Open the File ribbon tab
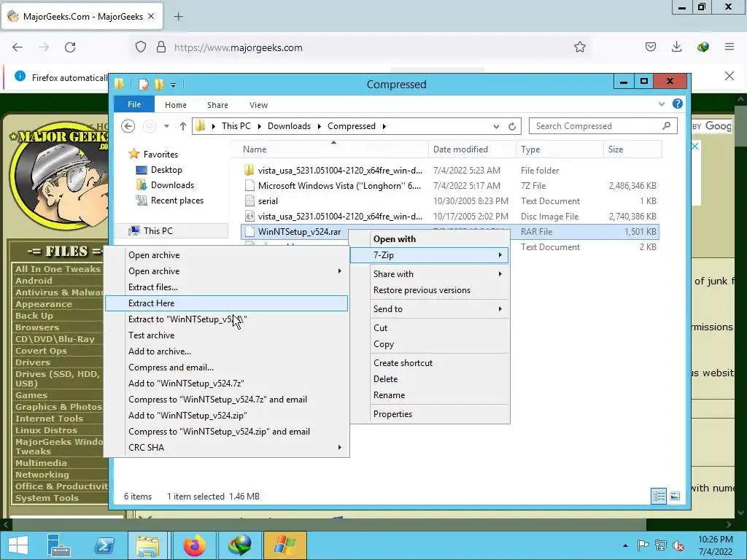Image resolution: width=747 pixels, height=560 pixels. click(x=134, y=104)
